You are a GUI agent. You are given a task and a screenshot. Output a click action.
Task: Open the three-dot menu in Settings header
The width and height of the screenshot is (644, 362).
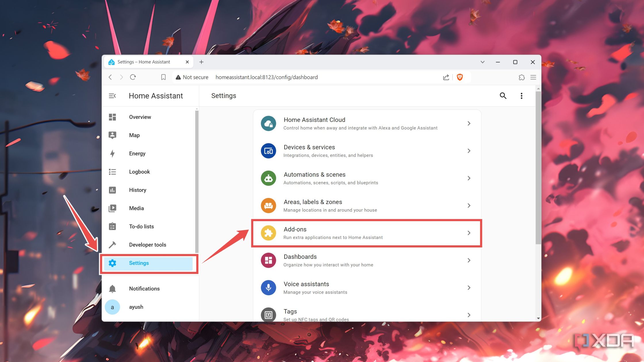[521, 96]
